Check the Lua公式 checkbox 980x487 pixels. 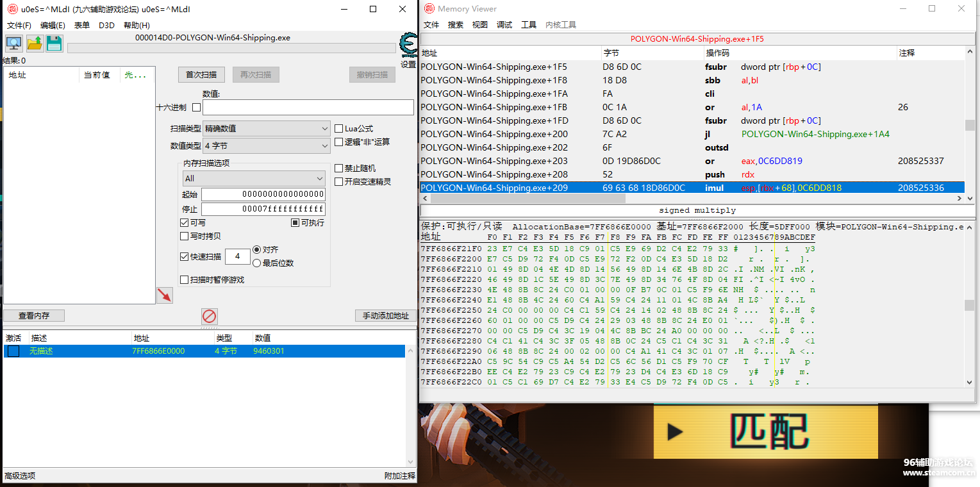point(339,129)
